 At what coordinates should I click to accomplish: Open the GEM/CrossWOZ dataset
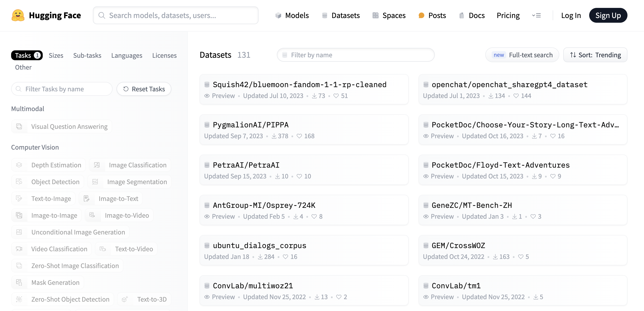click(523, 250)
